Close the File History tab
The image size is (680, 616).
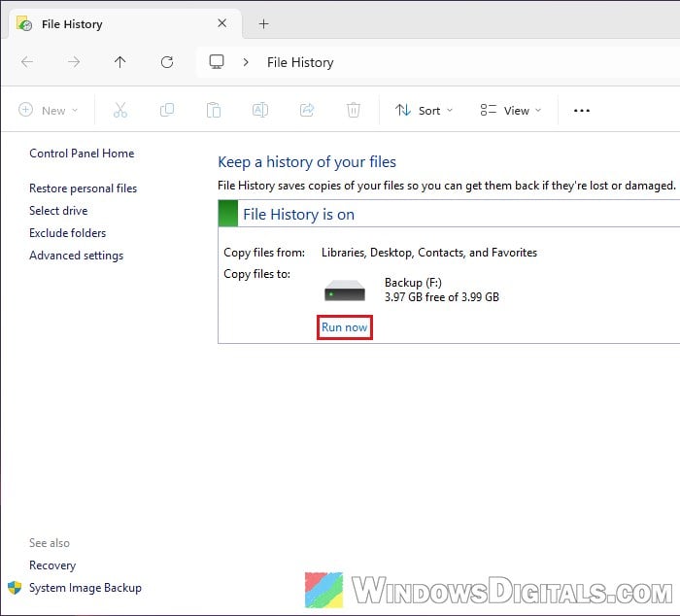pos(222,23)
